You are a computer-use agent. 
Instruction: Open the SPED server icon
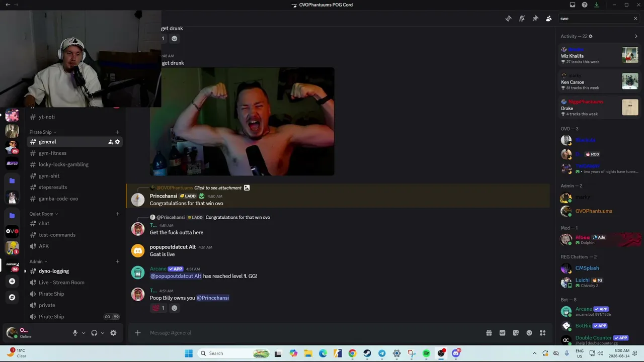click(x=12, y=163)
